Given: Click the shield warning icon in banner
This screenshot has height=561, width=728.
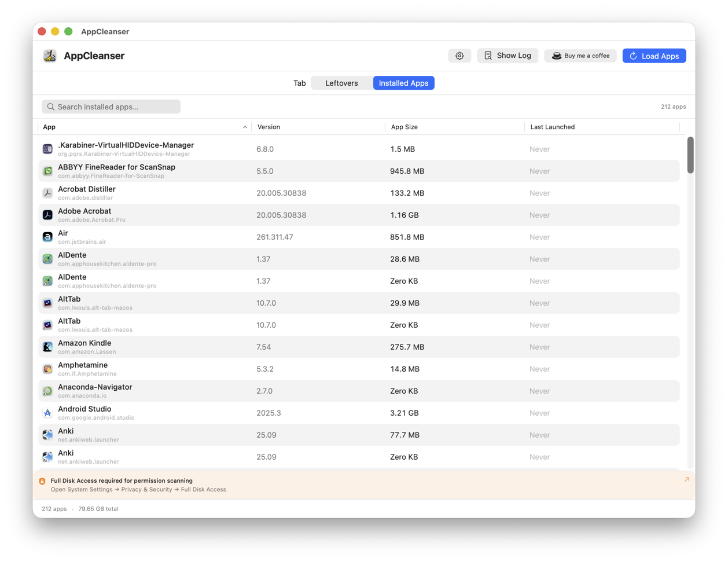Looking at the screenshot, I should 42,481.
